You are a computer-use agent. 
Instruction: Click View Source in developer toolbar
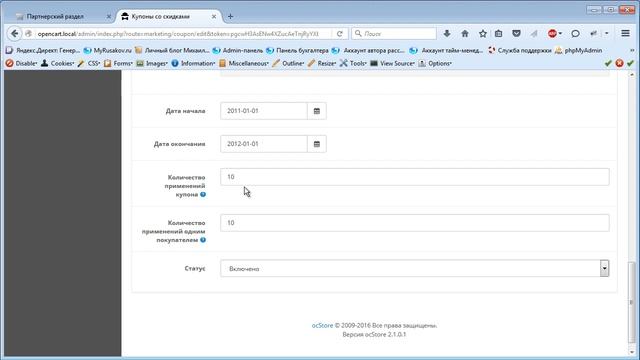(393, 63)
